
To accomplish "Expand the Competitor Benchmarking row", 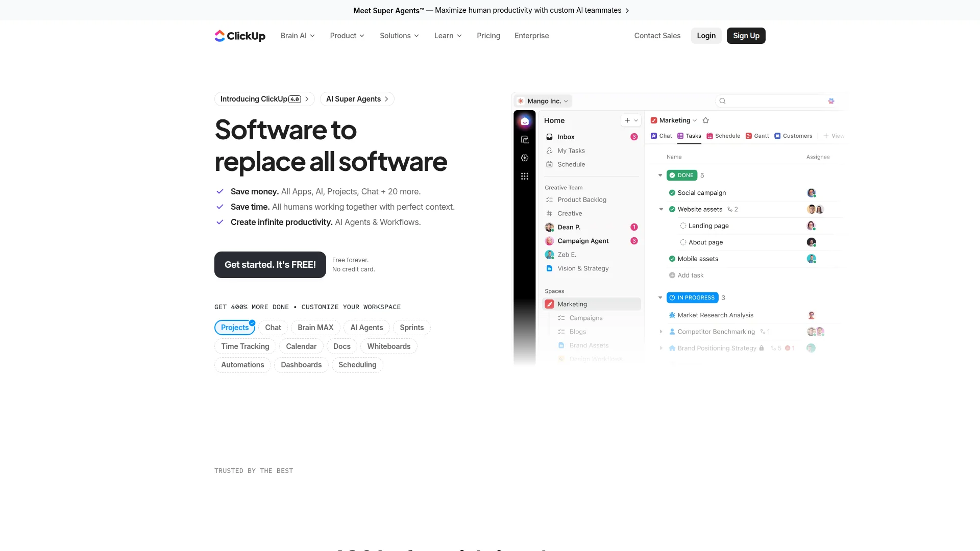I will tap(661, 332).
